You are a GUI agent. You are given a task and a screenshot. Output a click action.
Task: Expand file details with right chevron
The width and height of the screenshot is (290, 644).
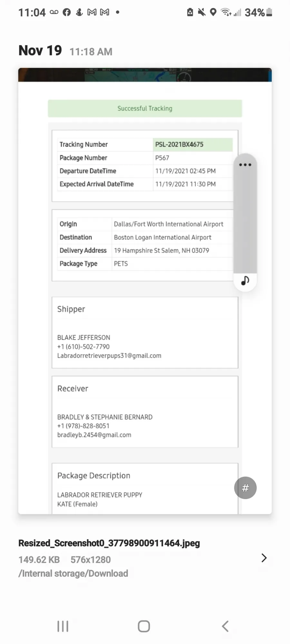pos(264,558)
